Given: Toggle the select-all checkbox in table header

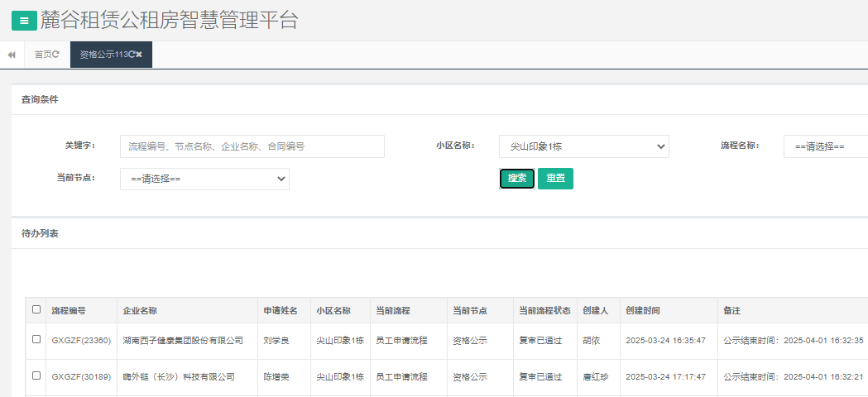Looking at the screenshot, I should click(x=36, y=310).
